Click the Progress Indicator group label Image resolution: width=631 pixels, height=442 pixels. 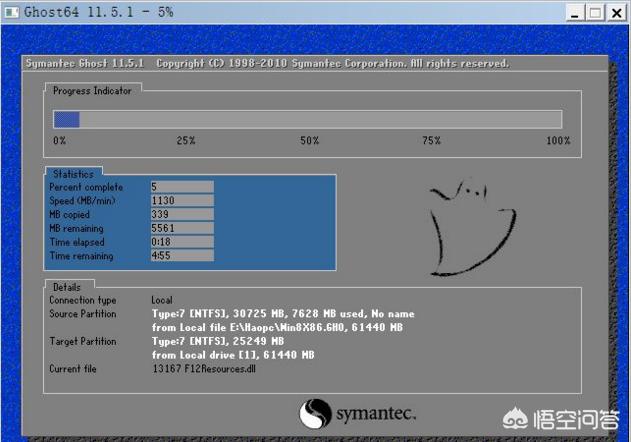pos(92,91)
